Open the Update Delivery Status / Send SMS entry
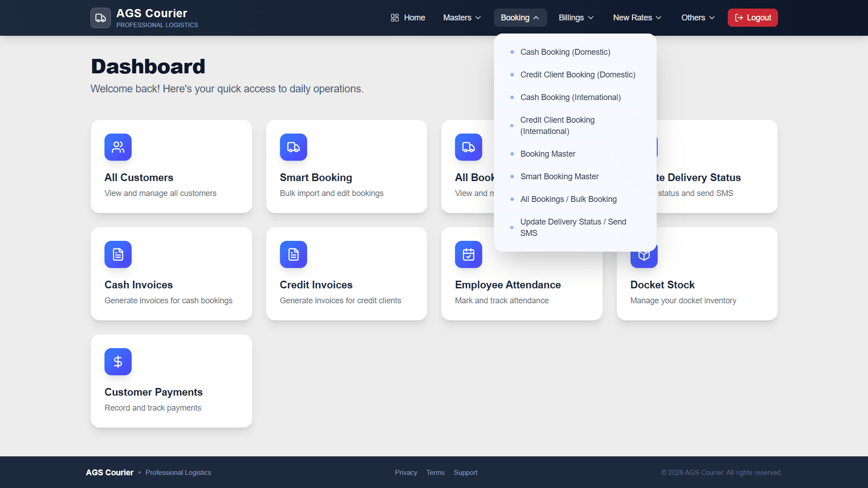 [573, 227]
